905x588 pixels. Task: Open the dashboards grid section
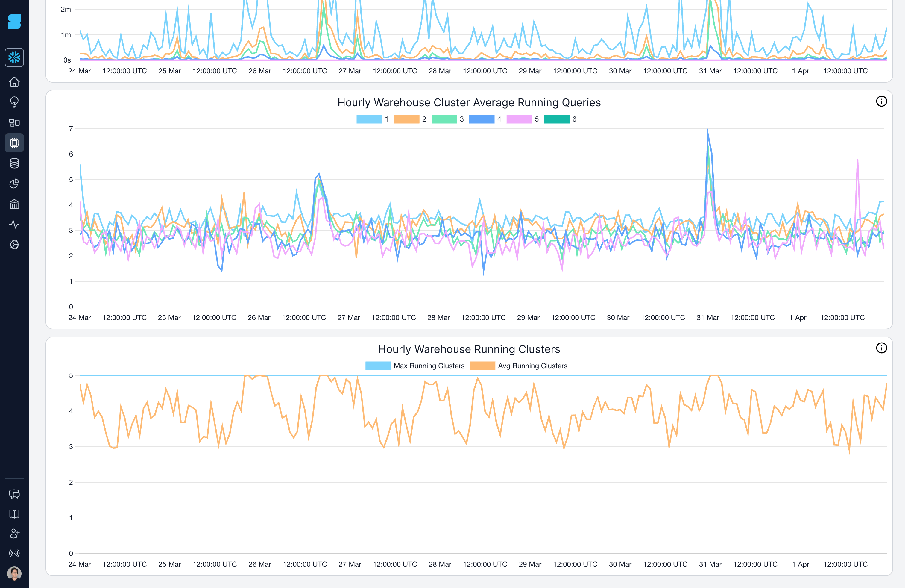14,122
